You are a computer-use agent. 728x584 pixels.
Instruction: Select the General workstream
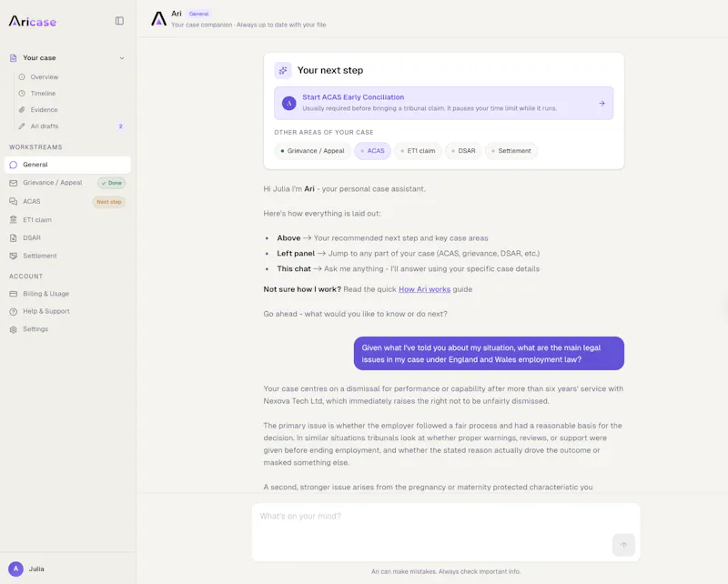[67, 165]
